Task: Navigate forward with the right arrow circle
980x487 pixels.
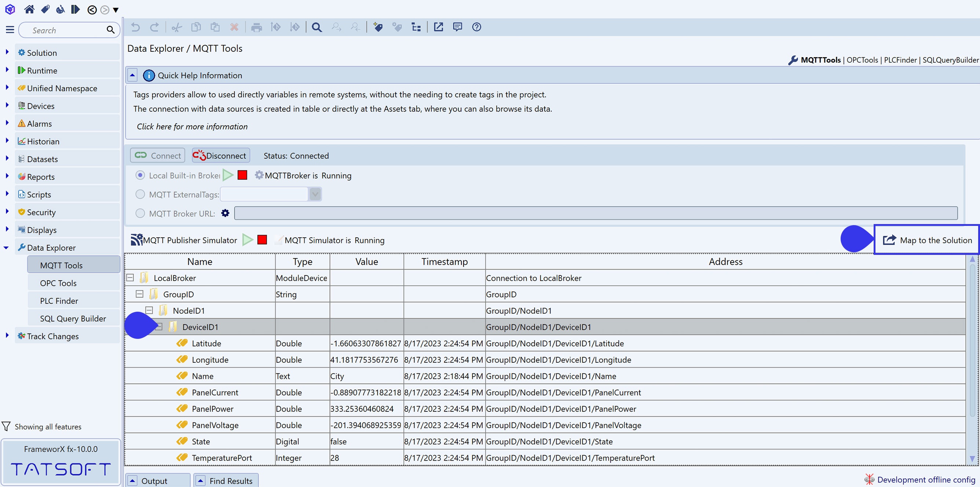Action: (x=105, y=10)
